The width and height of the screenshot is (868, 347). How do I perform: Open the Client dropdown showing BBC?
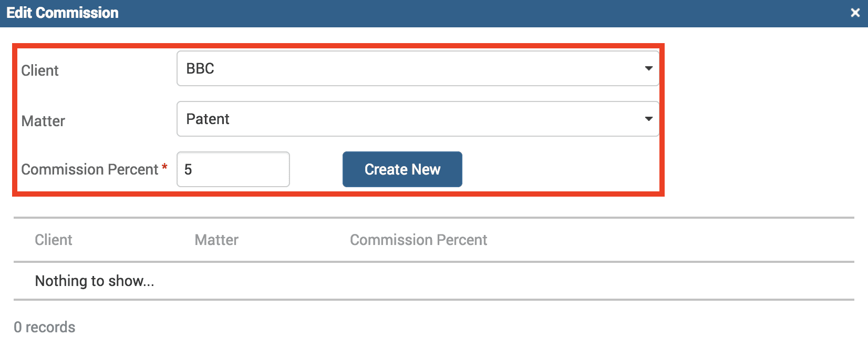click(417, 68)
